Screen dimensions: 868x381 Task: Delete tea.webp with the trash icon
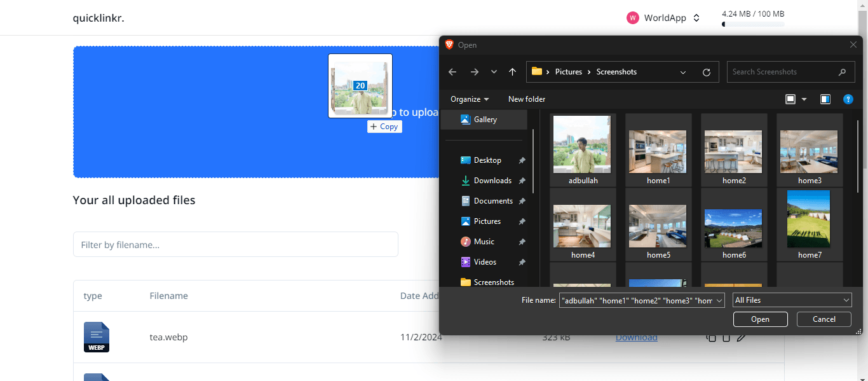point(726,338)
